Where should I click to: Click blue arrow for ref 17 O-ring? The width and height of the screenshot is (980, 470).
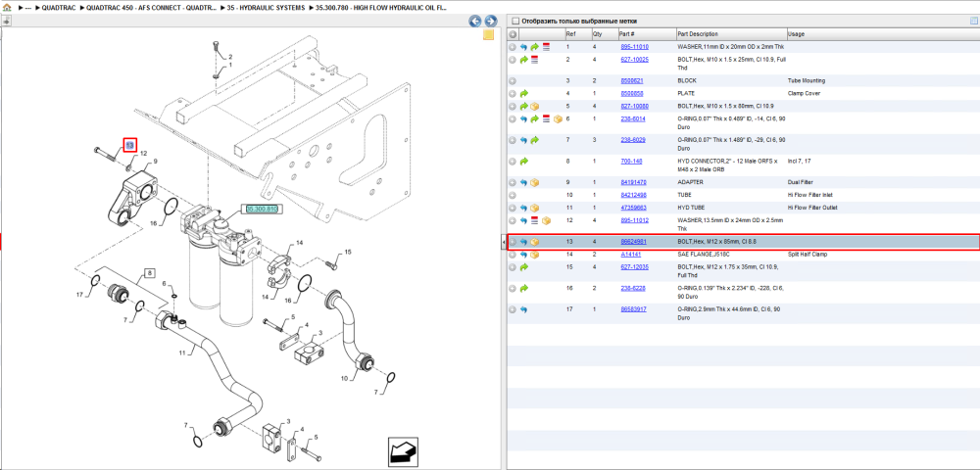coord(523,309)
